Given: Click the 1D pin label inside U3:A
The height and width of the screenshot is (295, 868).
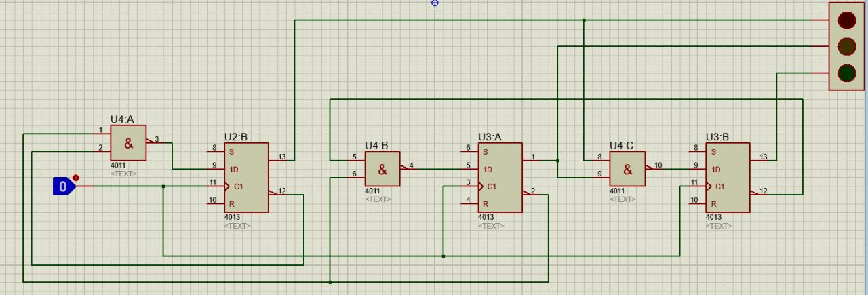Looking at the screenshot, I should (488, 169).
